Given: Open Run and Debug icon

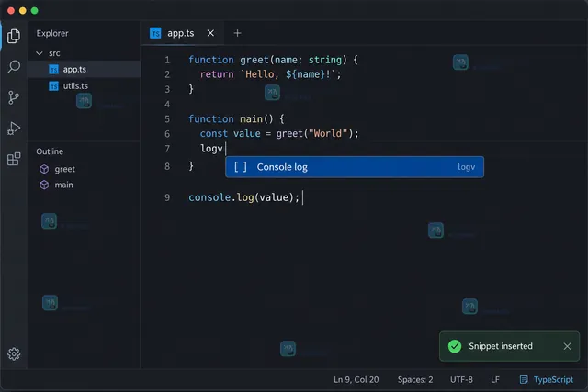Looking at the screenshot, I should click(14, 129).
